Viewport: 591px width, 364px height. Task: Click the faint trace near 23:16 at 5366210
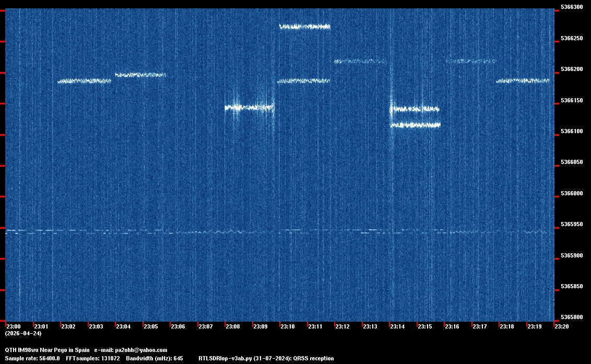pos(471,61)
